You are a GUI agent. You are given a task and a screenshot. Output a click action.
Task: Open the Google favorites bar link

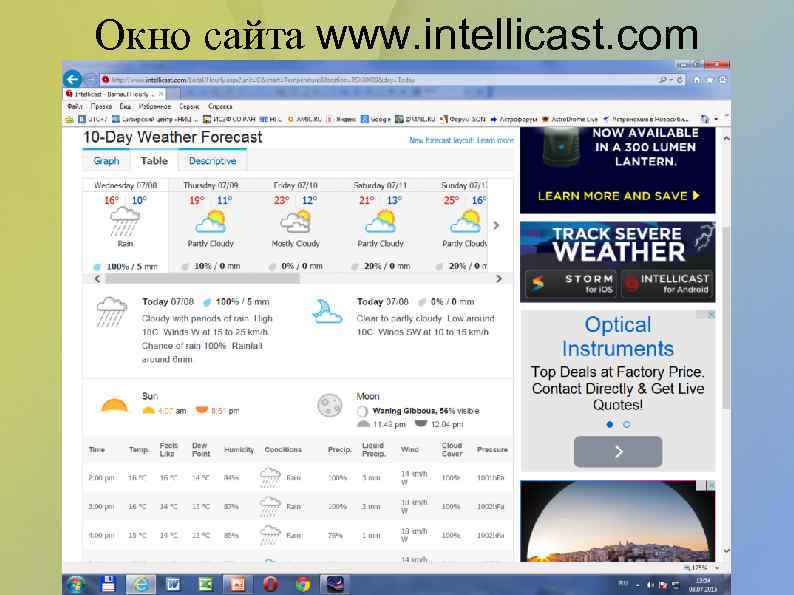point(376,119)
